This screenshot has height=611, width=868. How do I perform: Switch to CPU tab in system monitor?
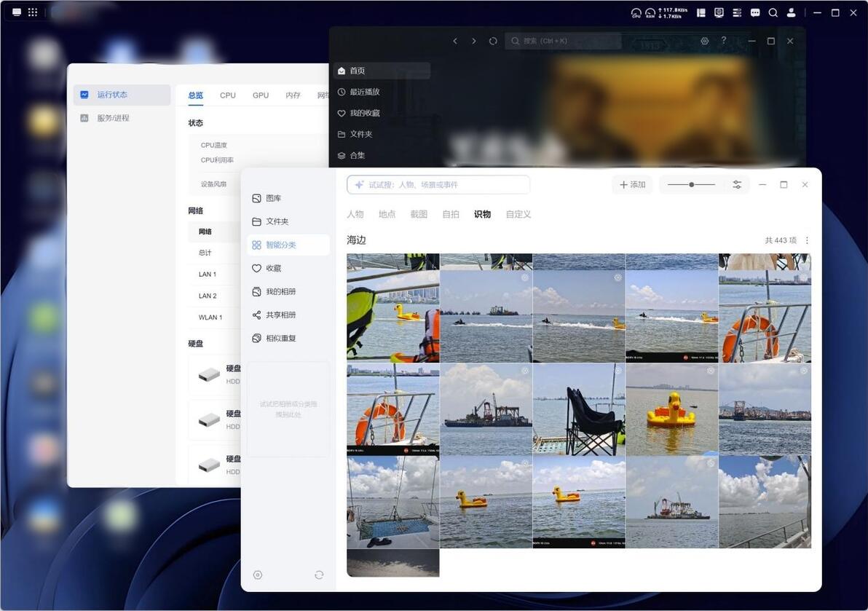tap(227, 95)
